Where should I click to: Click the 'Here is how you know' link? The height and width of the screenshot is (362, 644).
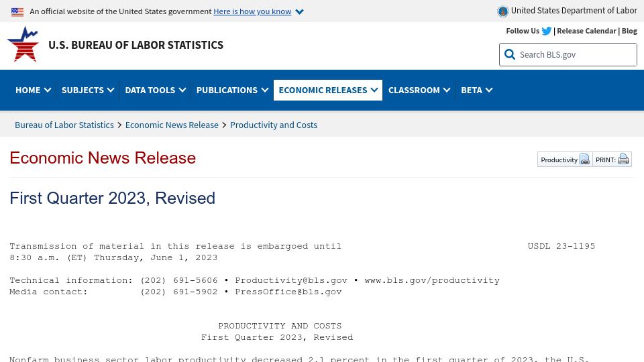pos(252,11)
